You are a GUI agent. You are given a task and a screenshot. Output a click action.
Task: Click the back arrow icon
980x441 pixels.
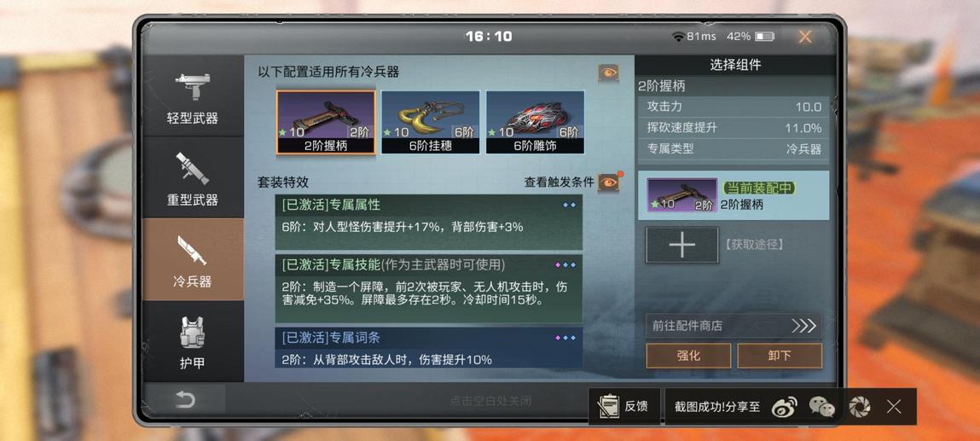coord(185,400)
